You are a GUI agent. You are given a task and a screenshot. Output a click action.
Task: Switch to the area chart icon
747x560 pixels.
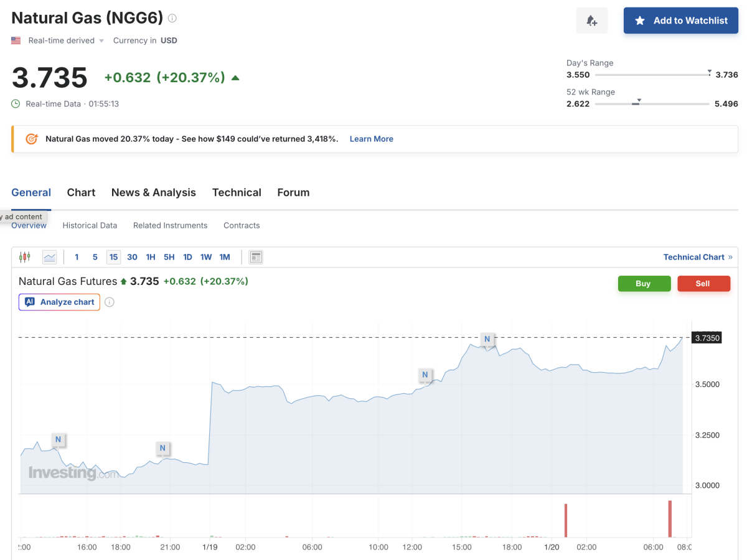[49, 257]
